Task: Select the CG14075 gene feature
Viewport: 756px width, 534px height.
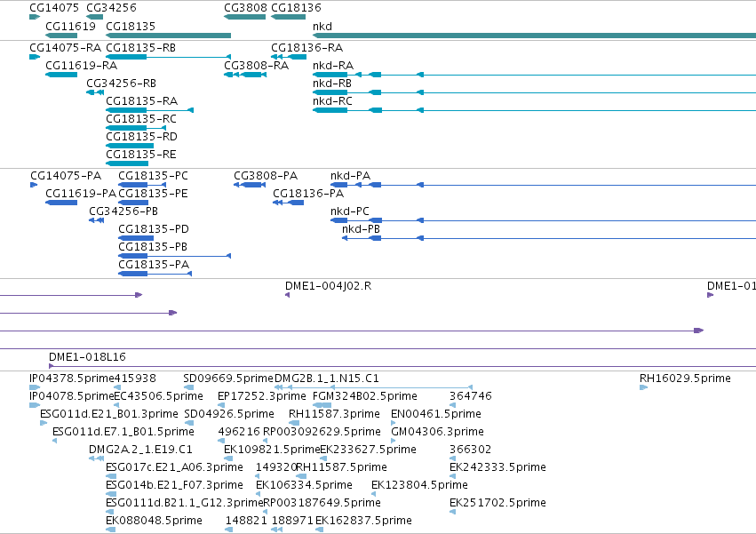Action: tap(35, 17)
